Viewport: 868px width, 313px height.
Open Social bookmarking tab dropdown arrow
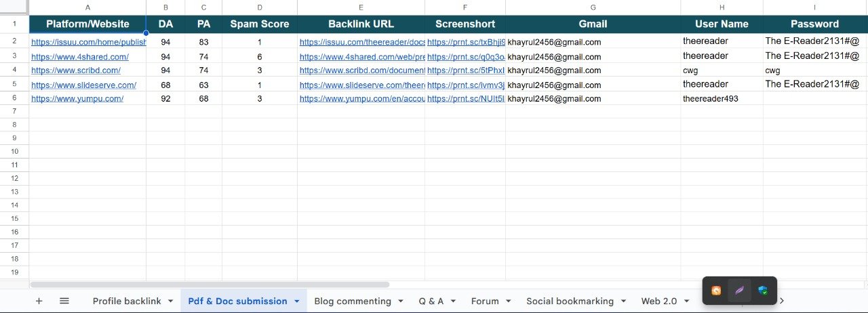coord(623,301)
